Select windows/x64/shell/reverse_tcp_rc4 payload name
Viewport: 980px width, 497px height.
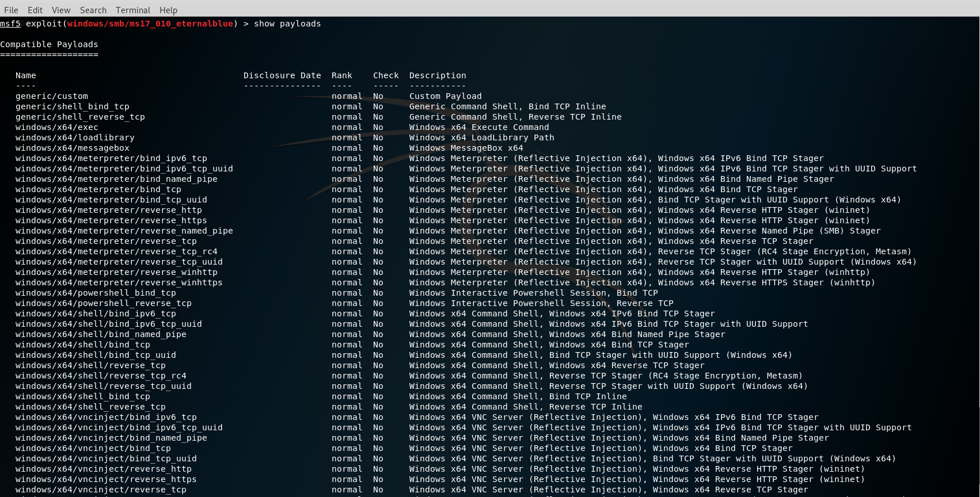101,376
